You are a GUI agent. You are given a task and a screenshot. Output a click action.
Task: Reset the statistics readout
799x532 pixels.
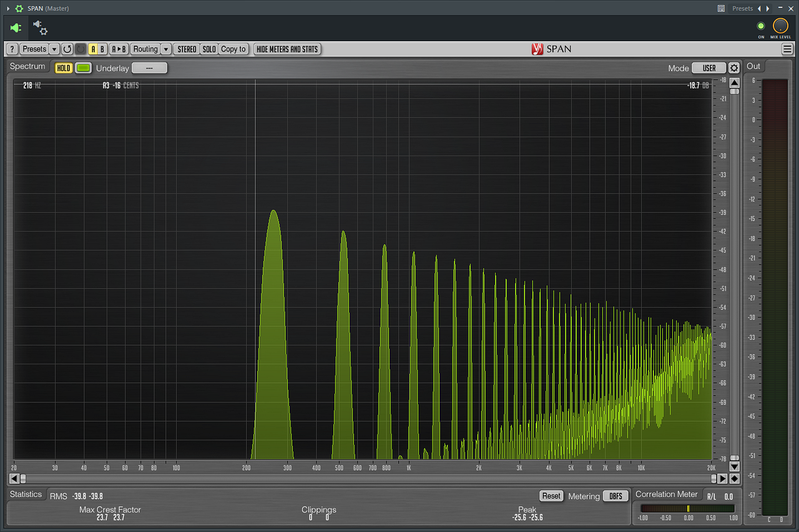[551, 496]
